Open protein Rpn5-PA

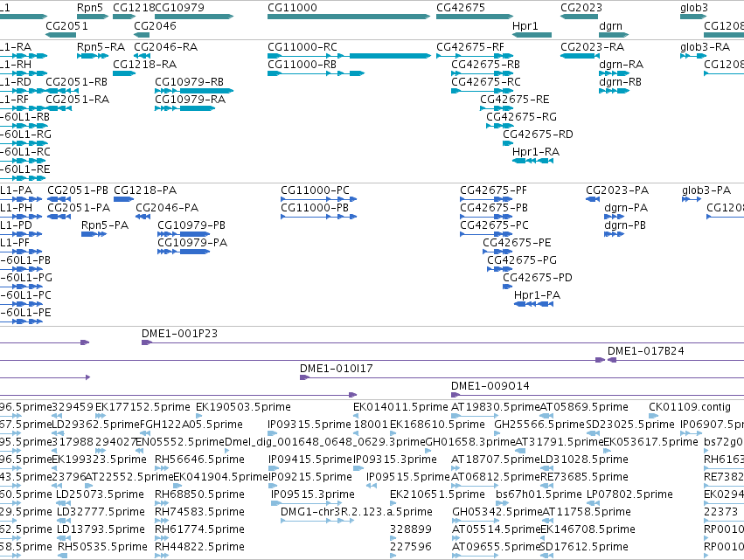[x=105, y=225]
